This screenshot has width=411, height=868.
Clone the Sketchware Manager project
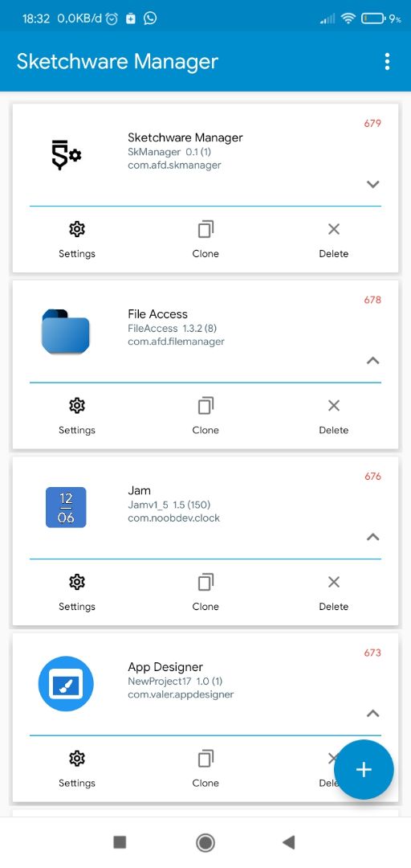pos(205,240)
